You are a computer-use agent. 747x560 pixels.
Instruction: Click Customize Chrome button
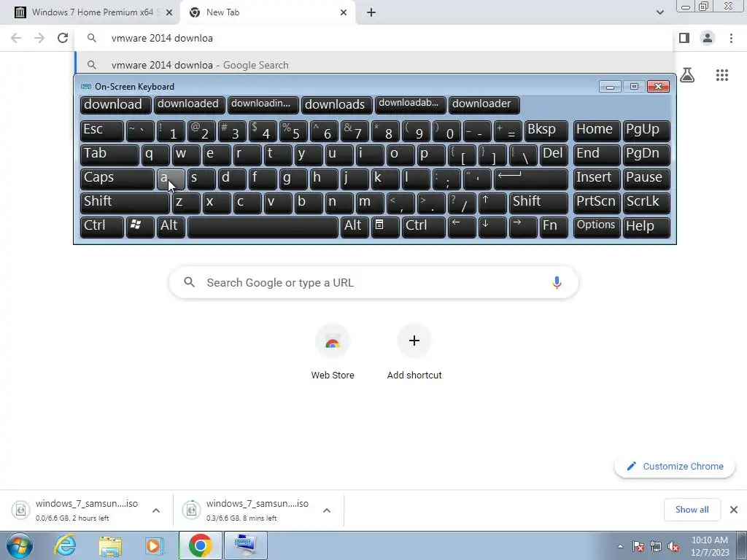tap(675, 466)
